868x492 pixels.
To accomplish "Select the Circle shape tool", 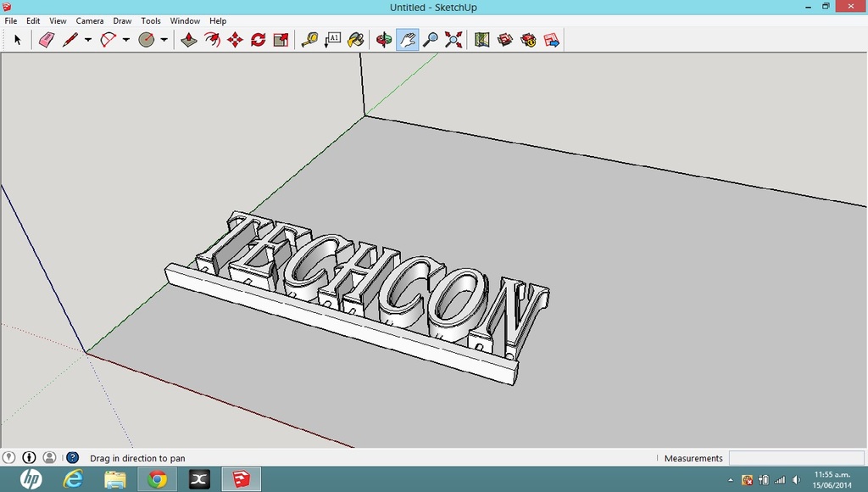I will coord(146,40).
